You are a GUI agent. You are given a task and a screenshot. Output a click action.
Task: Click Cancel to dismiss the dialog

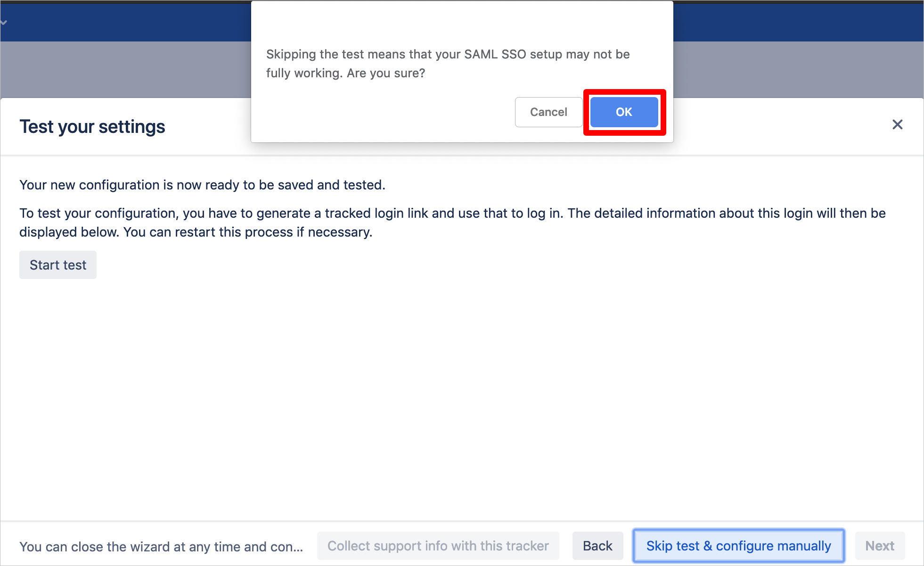549,112
